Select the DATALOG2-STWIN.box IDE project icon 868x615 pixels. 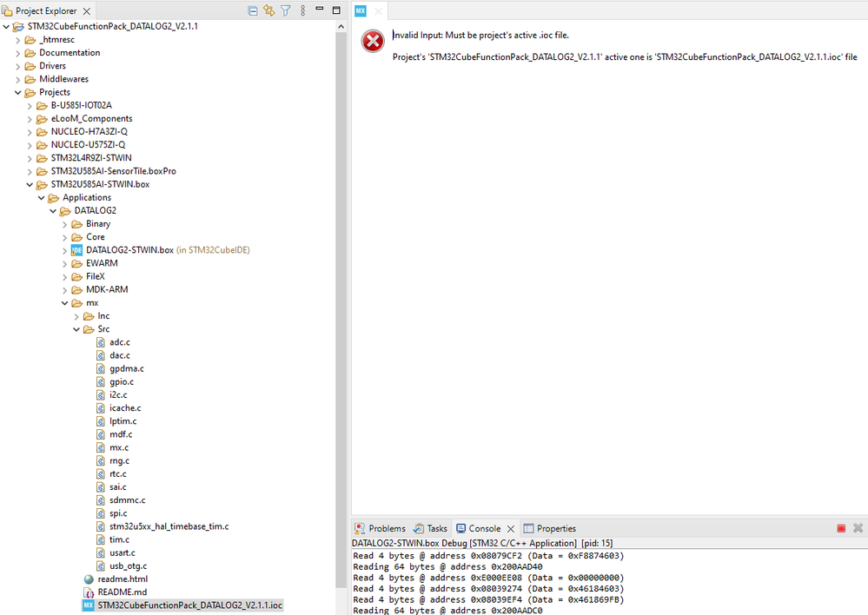pos(77,250)
